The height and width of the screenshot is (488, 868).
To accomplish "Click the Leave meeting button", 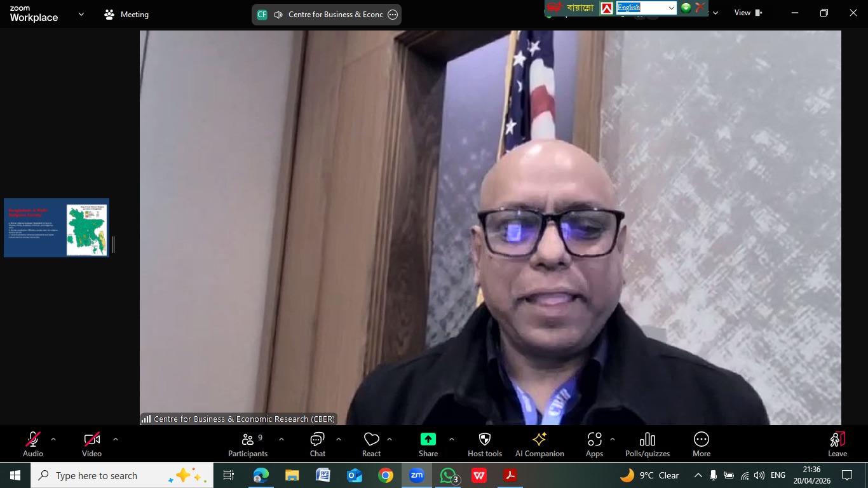I will 837,444.
